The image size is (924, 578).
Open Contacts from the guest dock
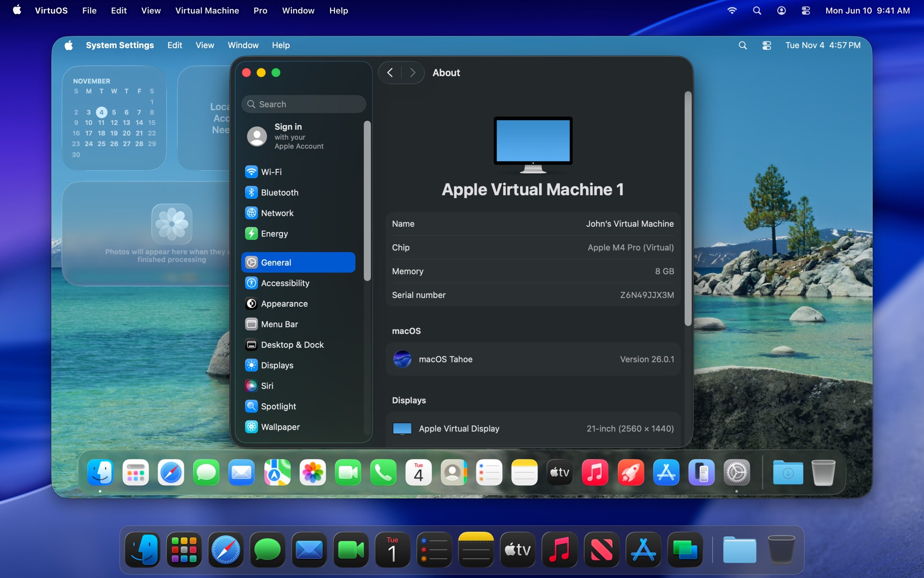pos(454,473)
